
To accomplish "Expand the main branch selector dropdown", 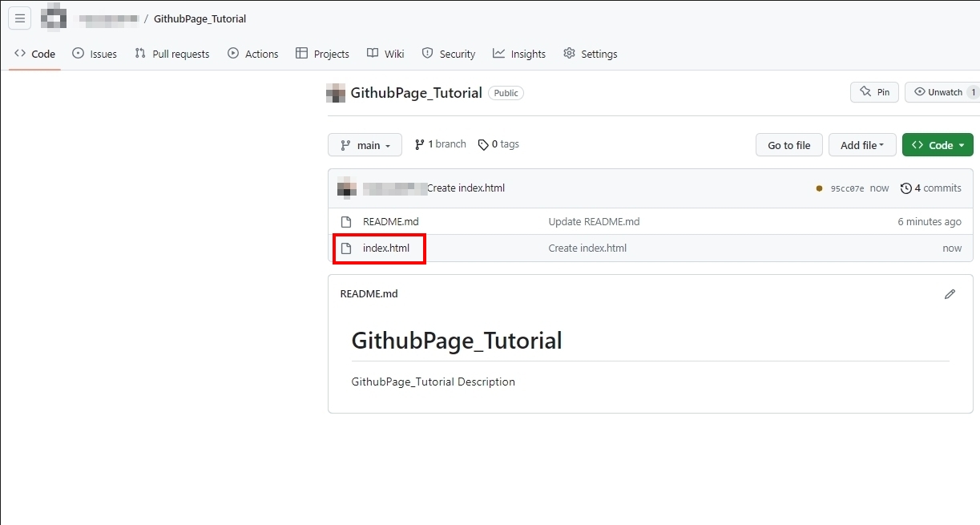I will point(365,145).
